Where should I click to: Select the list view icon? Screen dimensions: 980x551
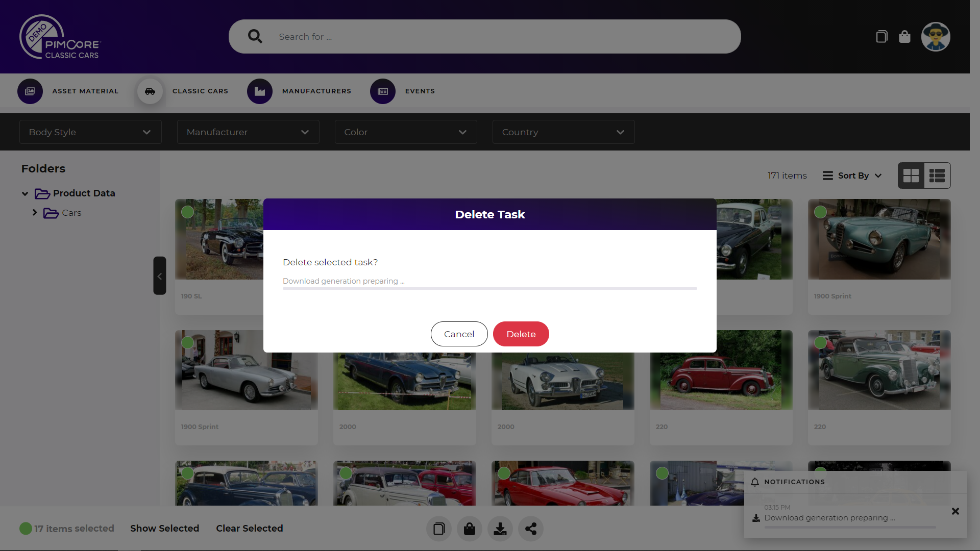tap(937, 176)
